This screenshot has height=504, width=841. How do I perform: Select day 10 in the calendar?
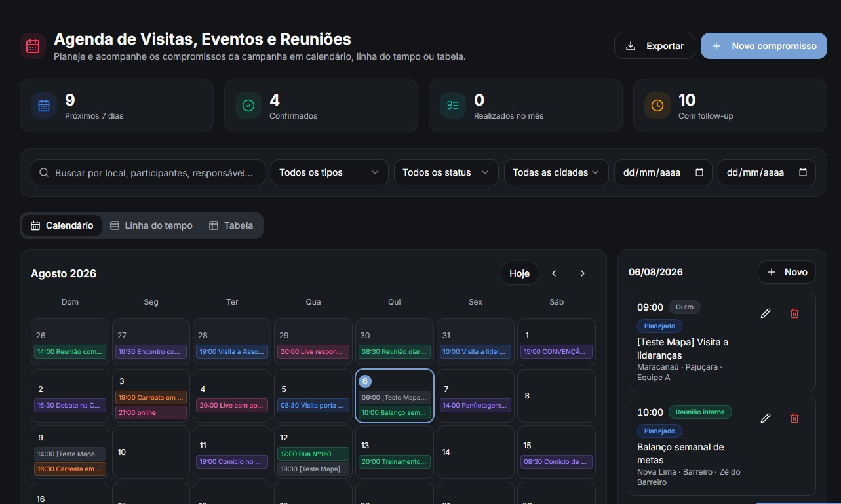point(151,452)
